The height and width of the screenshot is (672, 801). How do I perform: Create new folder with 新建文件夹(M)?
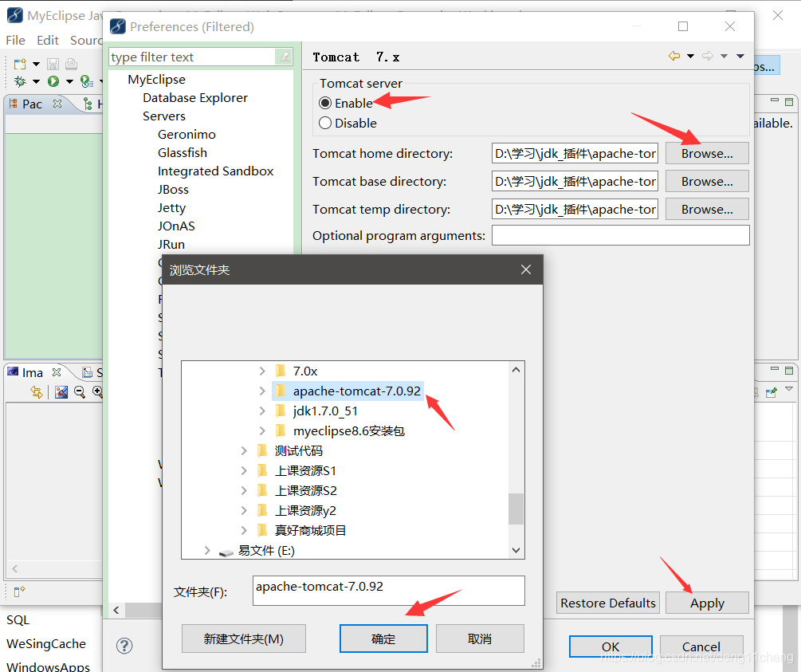[244, 639]
